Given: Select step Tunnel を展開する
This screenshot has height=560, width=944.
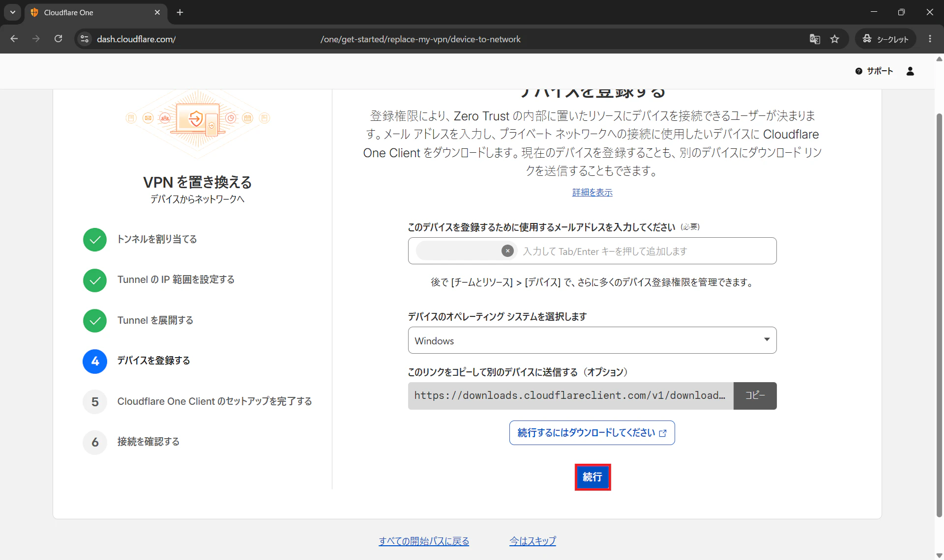Looking at the screenshot, I should 155,320.
